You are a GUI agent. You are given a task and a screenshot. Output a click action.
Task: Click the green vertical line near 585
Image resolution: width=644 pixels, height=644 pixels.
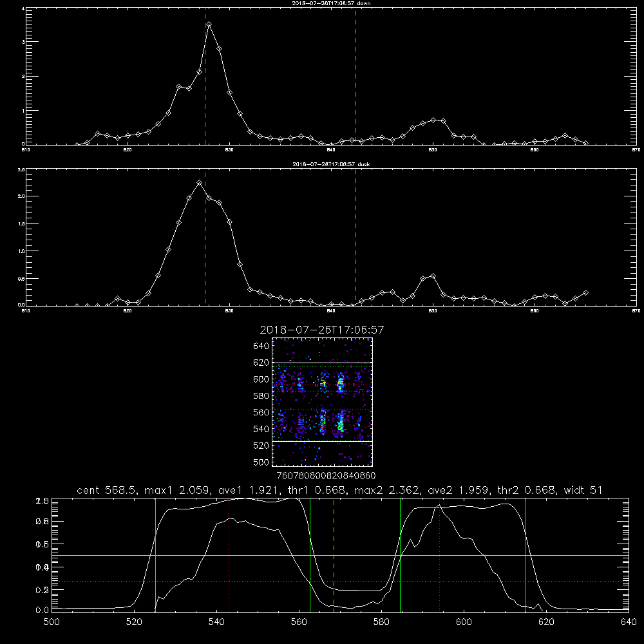(400, 555)
